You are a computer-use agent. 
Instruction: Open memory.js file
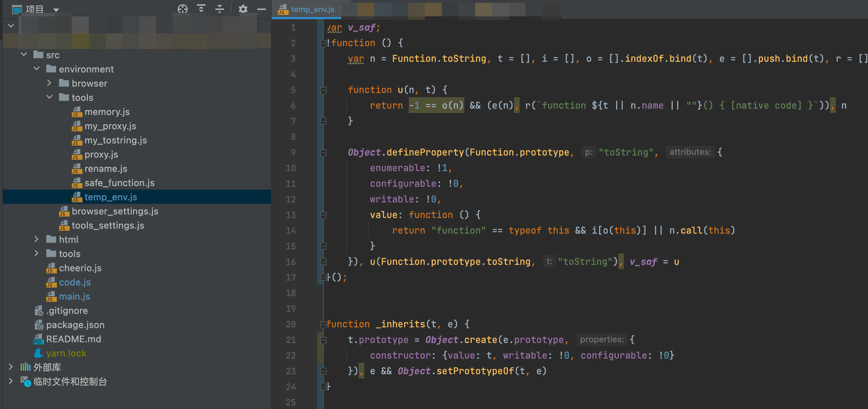click(107, 112)
